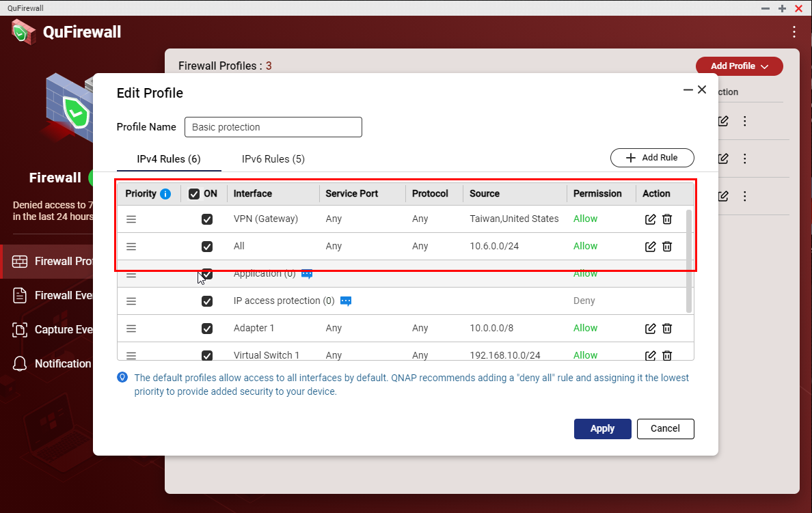Edit the VPN (Gateway) rule
The image size is (812, 513).
pyautogui.click(x=651, y=219)
